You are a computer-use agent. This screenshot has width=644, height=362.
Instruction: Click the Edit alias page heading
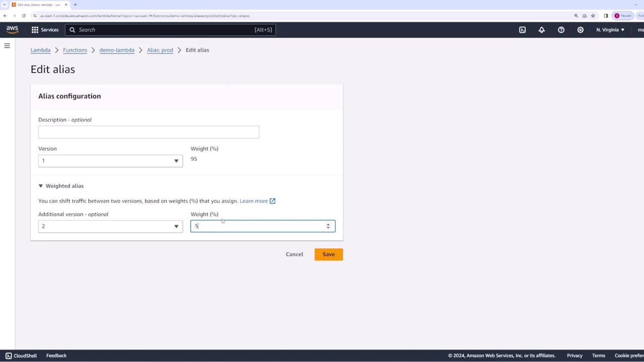[53, 69]
